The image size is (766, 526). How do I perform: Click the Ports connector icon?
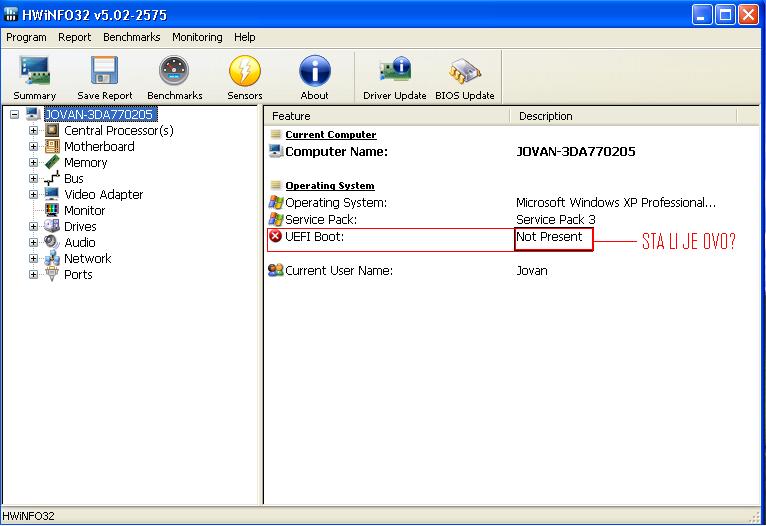[x=52, y=274]
